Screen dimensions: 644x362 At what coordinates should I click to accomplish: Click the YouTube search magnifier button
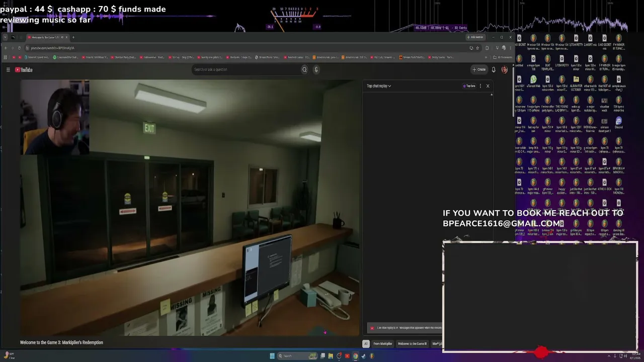coord(304,69)
